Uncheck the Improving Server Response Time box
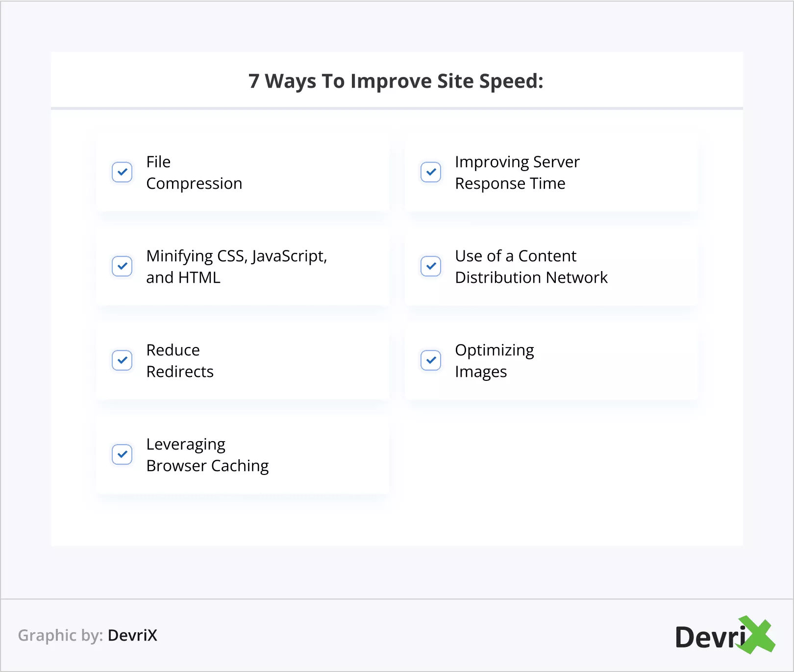This screenshot has width=794, height=672. [x=431, y=172]
